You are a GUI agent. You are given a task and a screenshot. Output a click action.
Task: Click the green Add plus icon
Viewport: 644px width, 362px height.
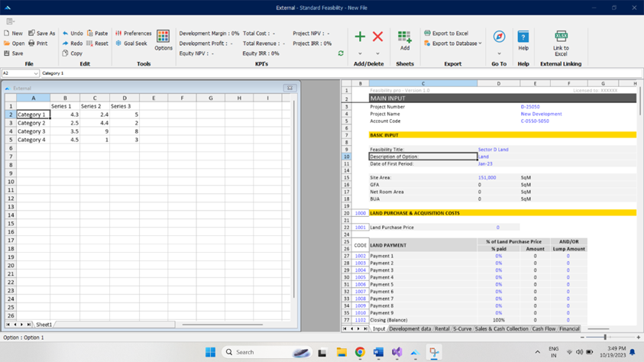click(360, 37)
